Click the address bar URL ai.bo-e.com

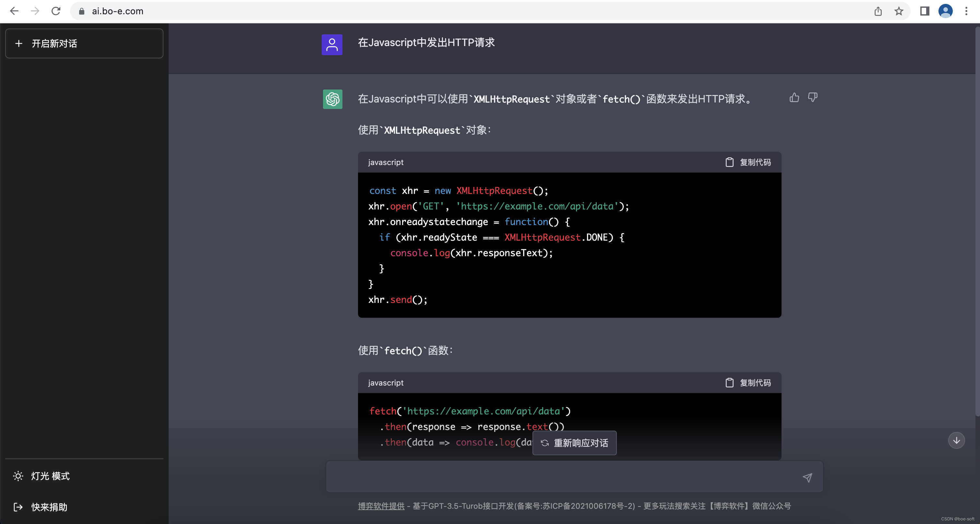[x=117, y=11]
